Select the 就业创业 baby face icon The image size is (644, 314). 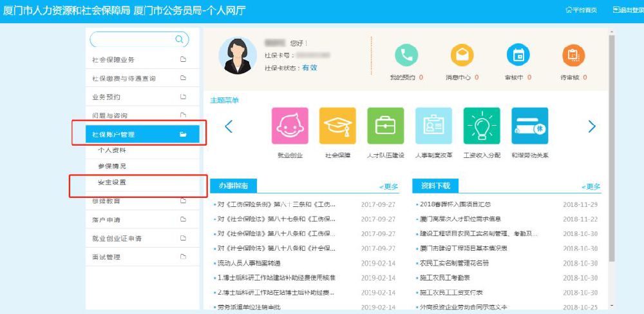click(x=290, y=126)
